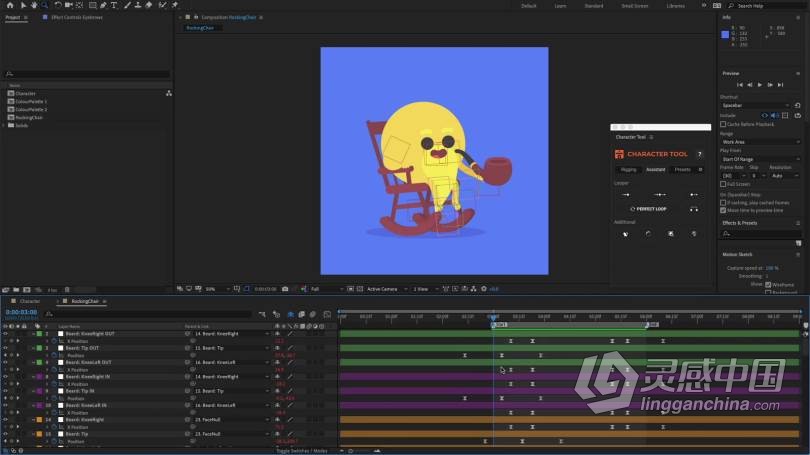Hide the Beard: KneeRight OUT layer

coord(5,333)
